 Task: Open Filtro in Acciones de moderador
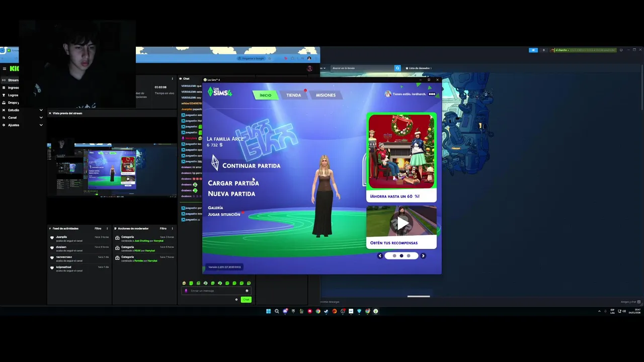[x=163, y=229]
